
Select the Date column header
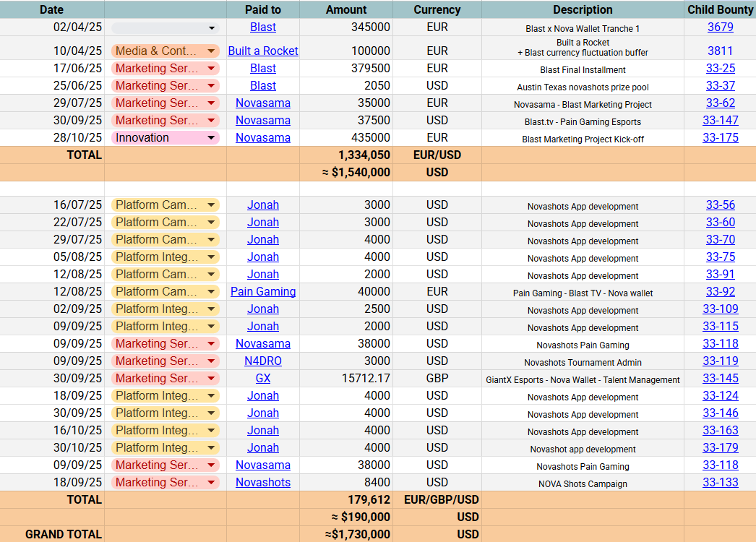(x=51, y=9)
